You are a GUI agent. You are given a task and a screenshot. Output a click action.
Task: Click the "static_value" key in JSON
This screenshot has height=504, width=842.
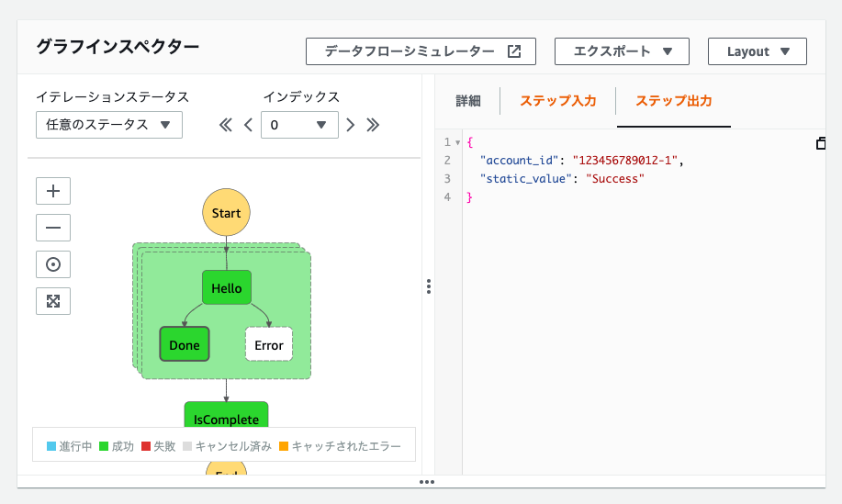pos(526,179)
